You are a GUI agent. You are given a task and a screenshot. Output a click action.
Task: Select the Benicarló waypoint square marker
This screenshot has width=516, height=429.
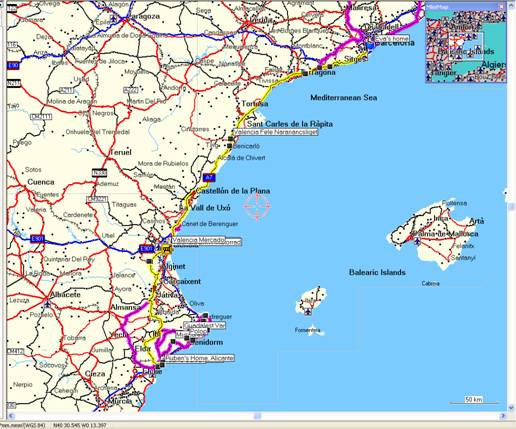(229, 146)
